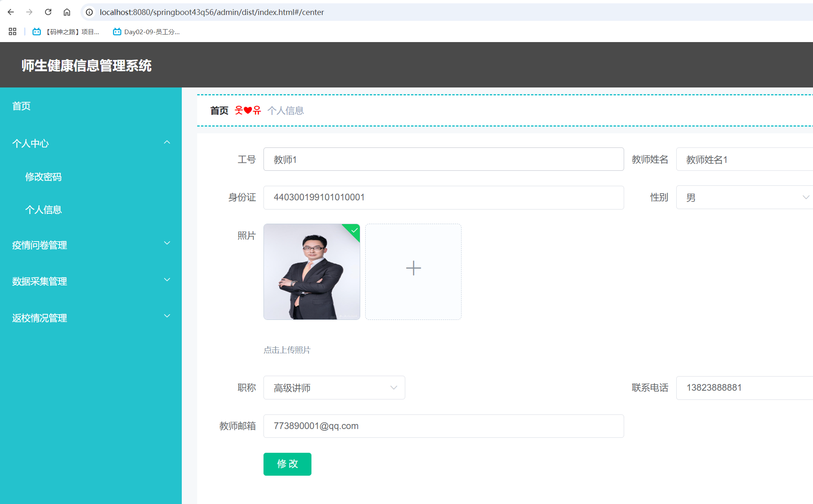Screen dimensions: 813x504
Task: Click the Day02-09 bookmark
Action: coord(146,31)
